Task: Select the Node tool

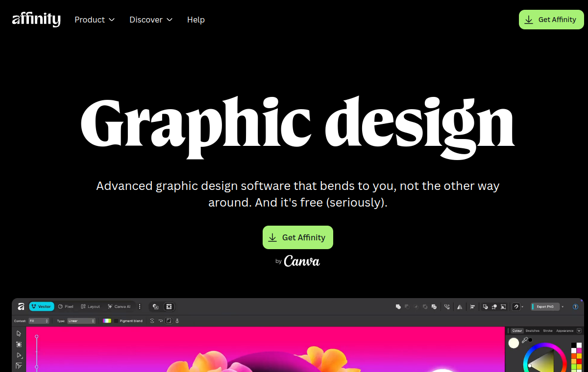Action: point(19,355)
